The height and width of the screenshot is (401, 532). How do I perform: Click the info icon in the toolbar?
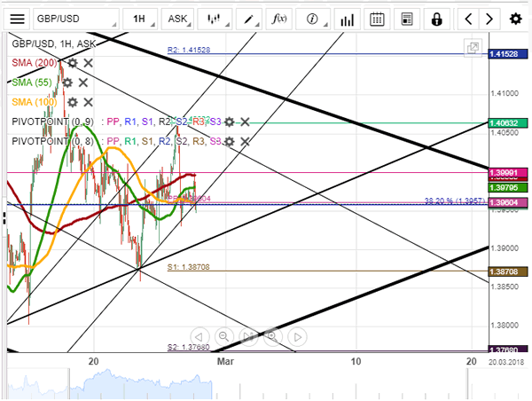click(312, 19)
